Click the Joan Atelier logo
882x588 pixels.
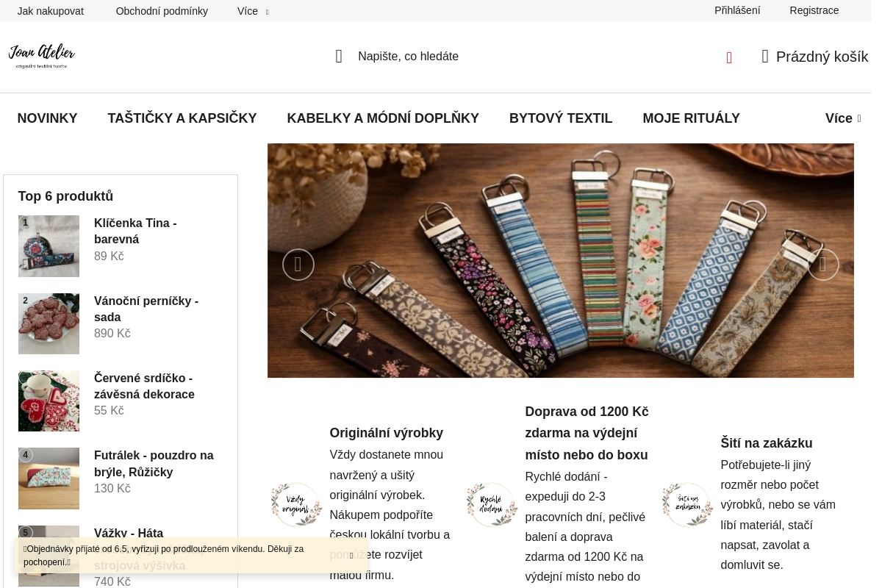coord(42,57)
